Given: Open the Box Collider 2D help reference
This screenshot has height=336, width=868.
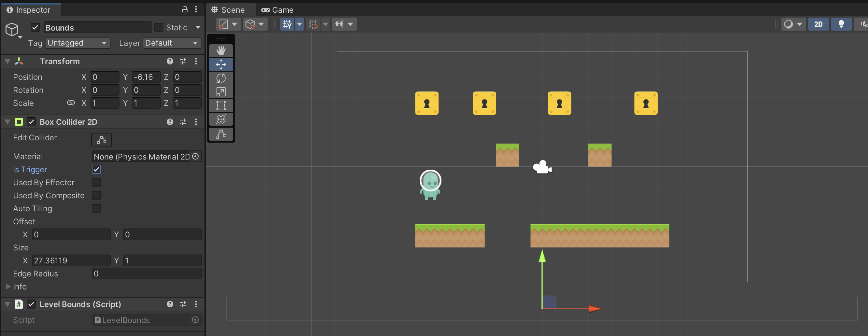Looking at the screenshot, I should (170, 122).
